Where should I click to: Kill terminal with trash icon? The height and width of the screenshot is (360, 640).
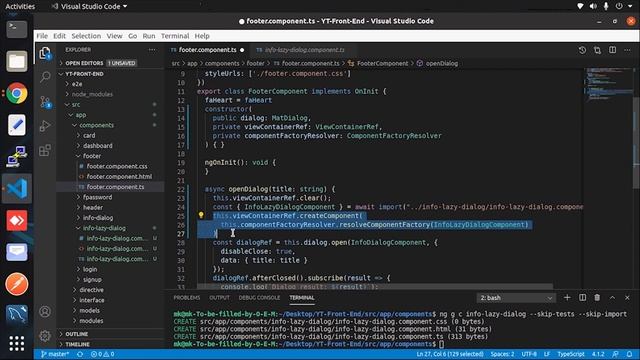tap(597, 298)
